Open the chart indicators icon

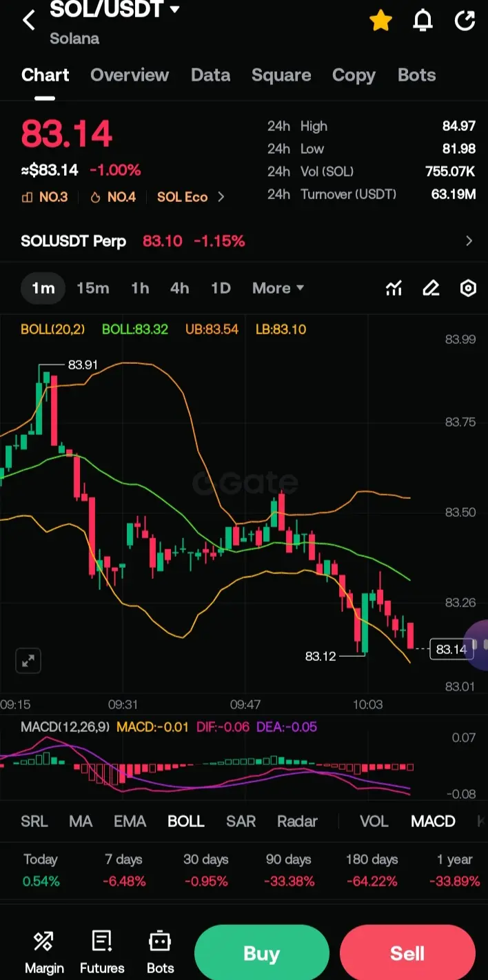click(x=394, y=288)
